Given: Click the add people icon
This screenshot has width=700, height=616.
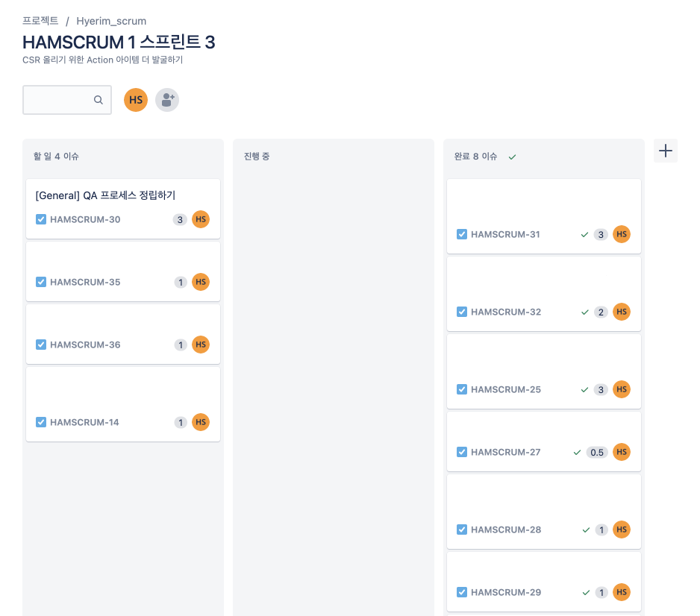Looking at the screenshot, I should coord(167,100).
